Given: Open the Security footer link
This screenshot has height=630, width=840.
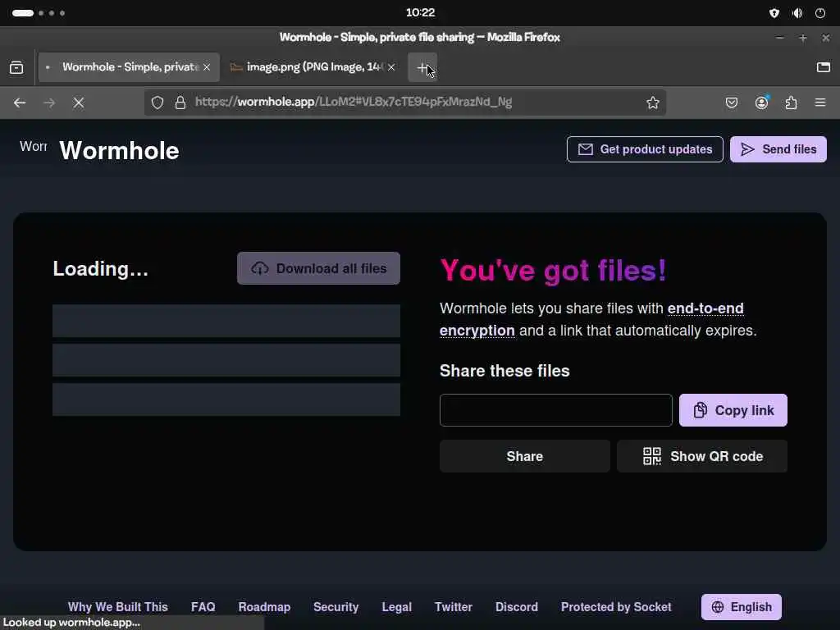Looking at the screenshot, I should (x=336, y=607).
